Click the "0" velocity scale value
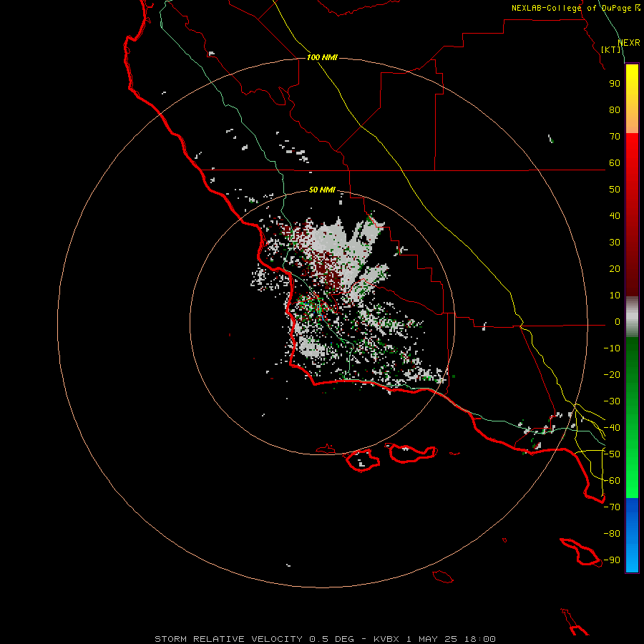Image resolution: width=644 pixels, height=644 pixels. (618, 321)
